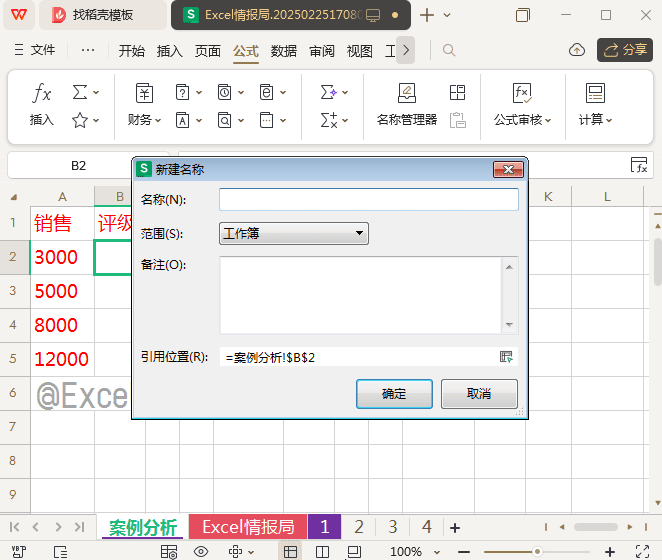The width and height of the screenshot is (662, 560).
Task: Toggle fullscreen icon in status bar
Action: [x=642, y=552]
